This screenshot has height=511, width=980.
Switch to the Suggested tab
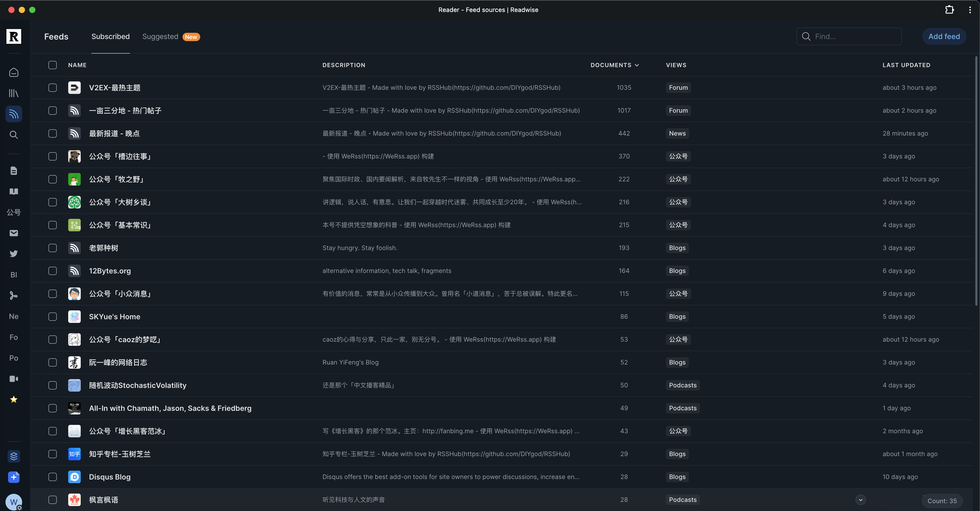click(160, 36)
